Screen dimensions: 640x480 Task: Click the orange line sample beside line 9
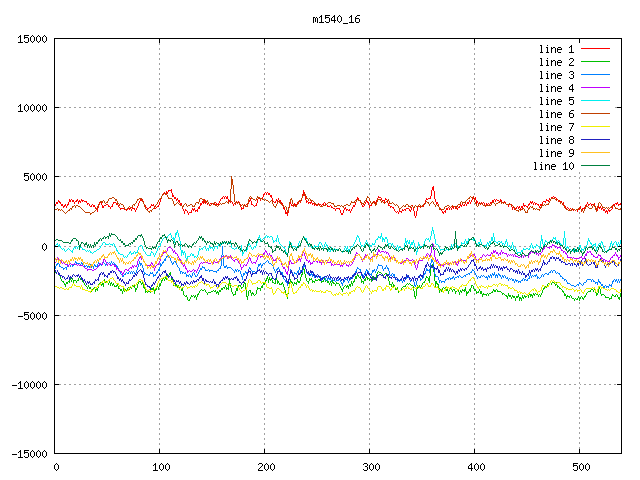[595, 153]
